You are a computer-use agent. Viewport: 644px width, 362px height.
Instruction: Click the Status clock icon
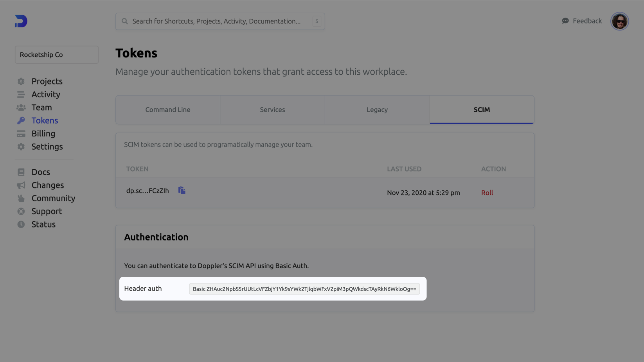click(x=21, y=224)
